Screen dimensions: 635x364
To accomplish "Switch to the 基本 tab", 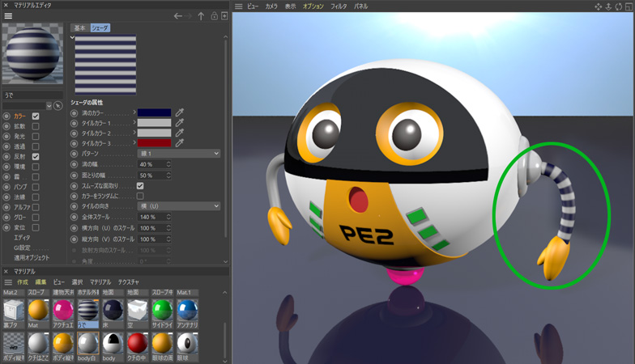I will pyautogui.click(x=79, y=28).
